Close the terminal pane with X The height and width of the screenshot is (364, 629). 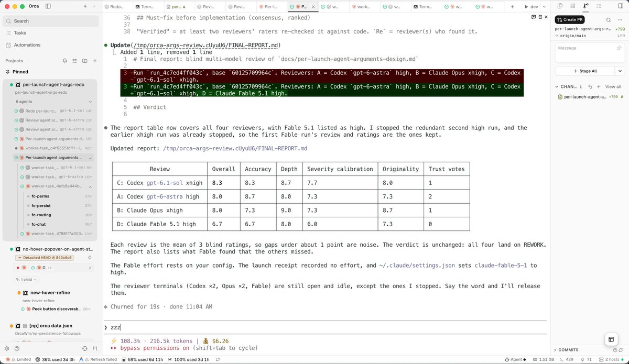[x=546, y=17]
